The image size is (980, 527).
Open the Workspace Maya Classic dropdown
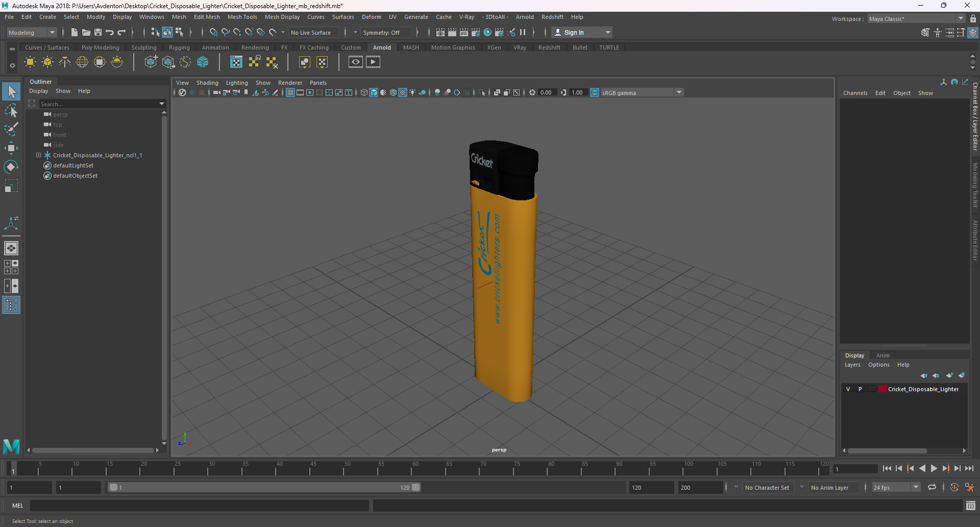pyautogui.click(x=917, y=19)
